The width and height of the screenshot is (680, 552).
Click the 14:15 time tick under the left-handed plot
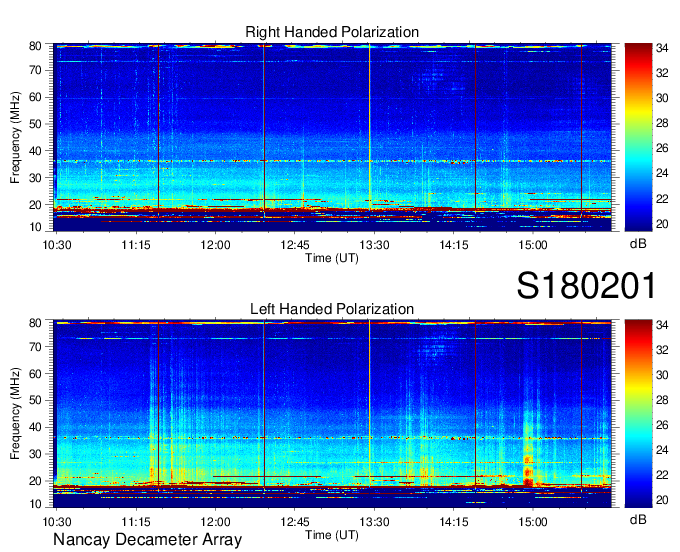pyautogui.click(x=454, y=522)
